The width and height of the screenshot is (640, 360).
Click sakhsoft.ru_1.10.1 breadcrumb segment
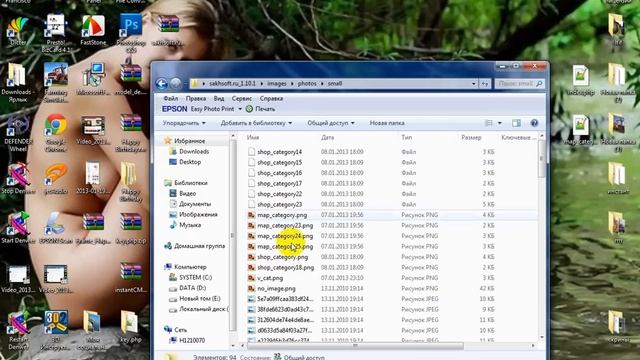coord(232,84)
